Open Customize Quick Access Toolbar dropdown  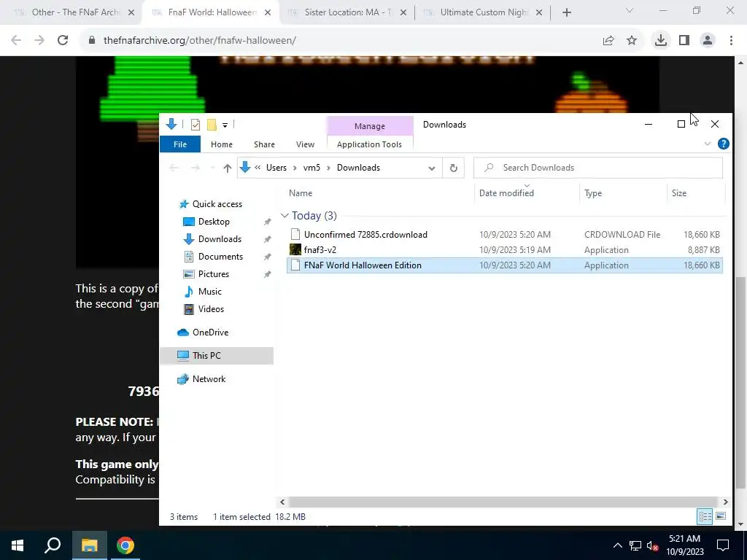click(x=225, y=125)
